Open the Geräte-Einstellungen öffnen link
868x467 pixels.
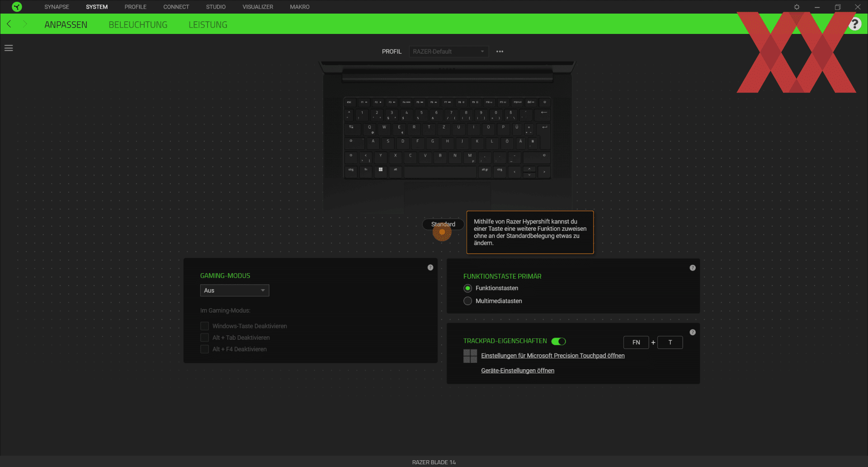point(518,371)
